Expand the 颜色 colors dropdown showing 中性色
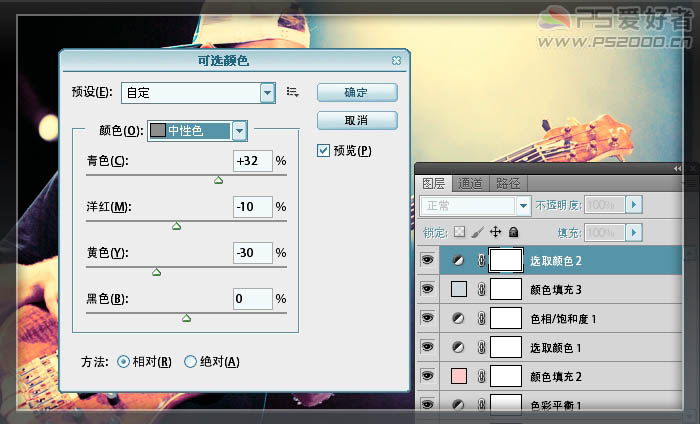 pos(239,130)
